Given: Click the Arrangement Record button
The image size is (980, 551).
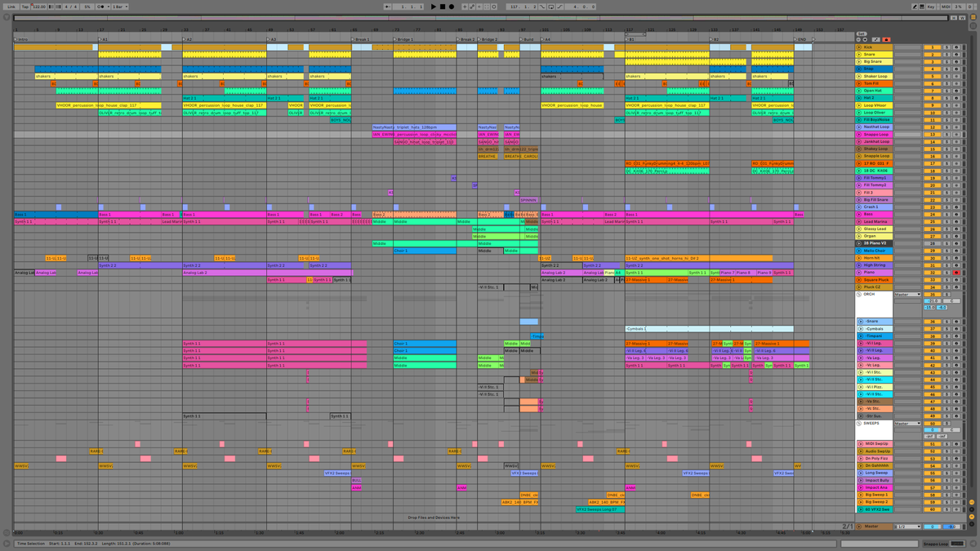Looking at the screenshot, I should click(452, 7).
